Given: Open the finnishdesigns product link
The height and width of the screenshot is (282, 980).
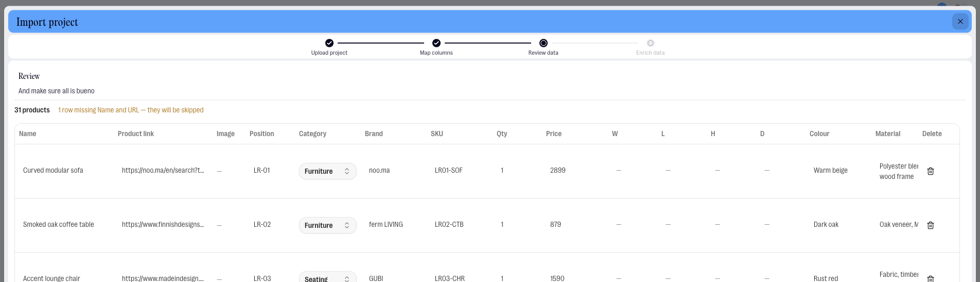Looking at the screenshot, I should click(x=163, y=224).
